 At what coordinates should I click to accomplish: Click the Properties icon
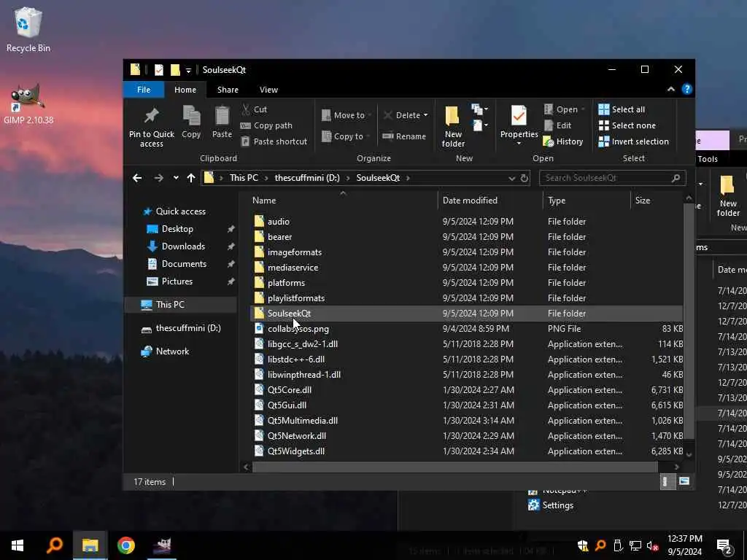pos(519,116)
